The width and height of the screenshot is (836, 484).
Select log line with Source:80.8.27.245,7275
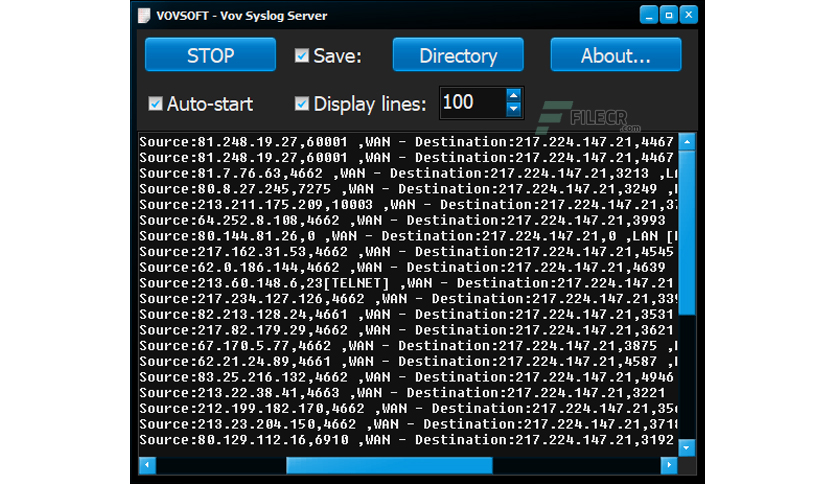408,189
